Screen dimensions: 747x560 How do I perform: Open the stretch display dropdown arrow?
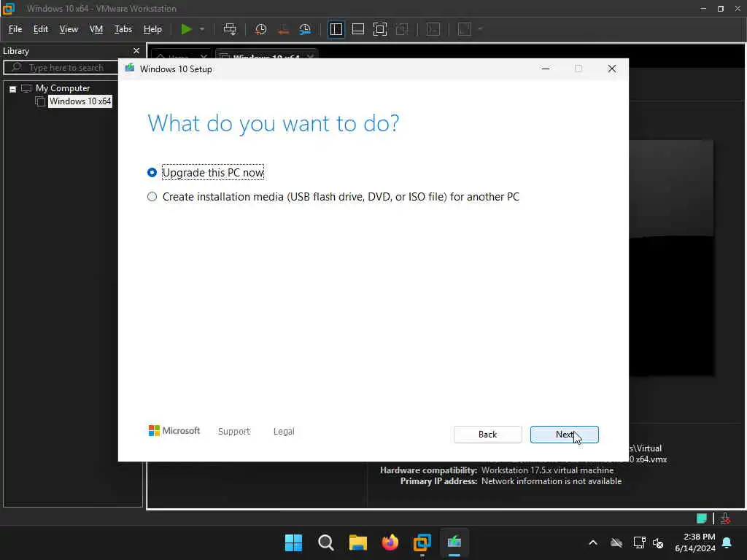pos(480,29)
